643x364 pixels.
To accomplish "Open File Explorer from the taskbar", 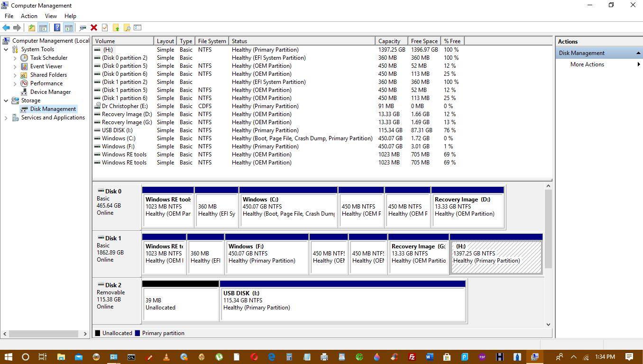I will click(61, 357).
